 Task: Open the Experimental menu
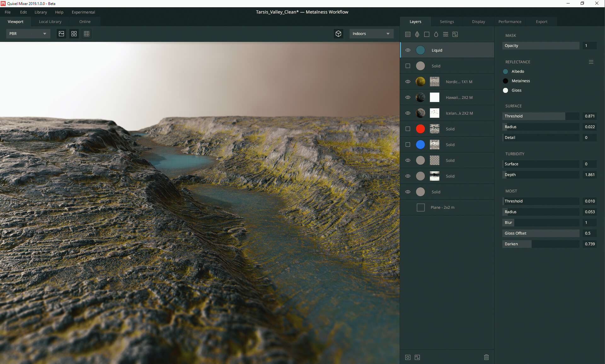coord(83,12)
